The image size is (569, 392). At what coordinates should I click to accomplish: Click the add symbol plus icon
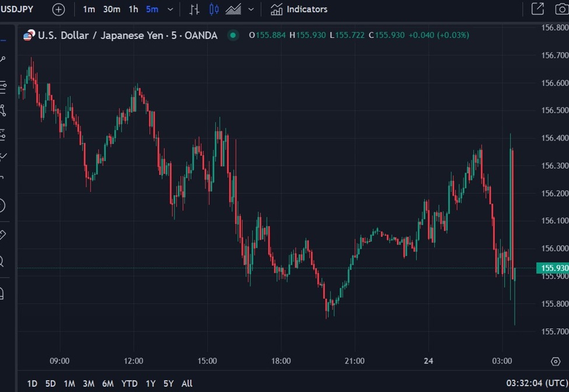(x=58, y=9)
